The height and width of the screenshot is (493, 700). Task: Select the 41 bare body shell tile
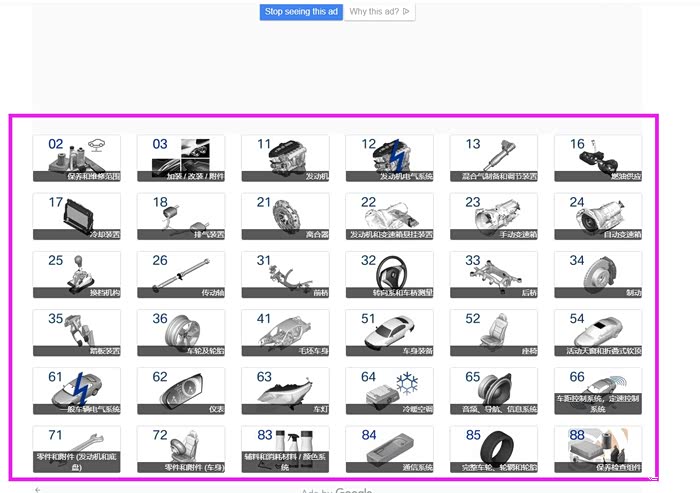[x=285, y=333]
